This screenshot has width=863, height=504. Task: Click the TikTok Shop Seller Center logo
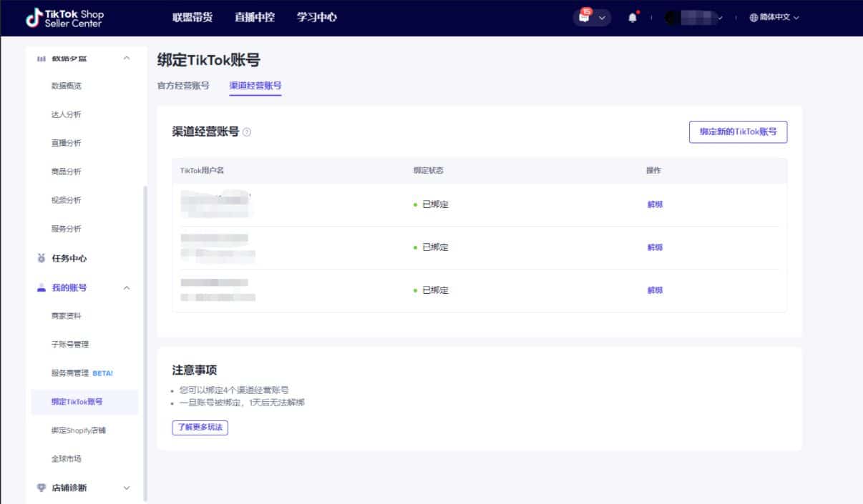tap(64, 18)
